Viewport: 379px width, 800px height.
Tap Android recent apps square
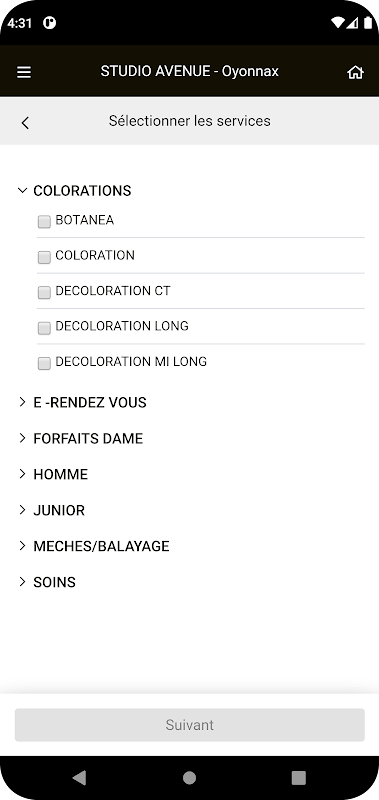(x=298, y=778)
